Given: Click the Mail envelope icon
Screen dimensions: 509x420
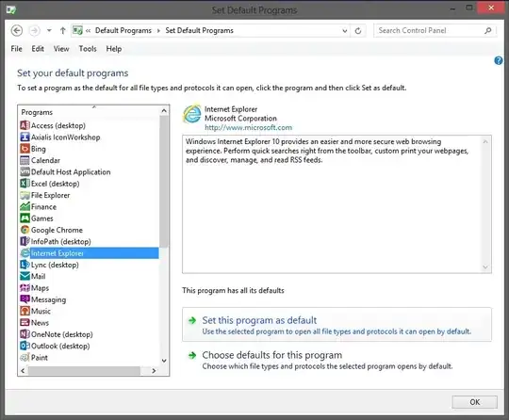Looking at the screenshot, I should point(25,276).
